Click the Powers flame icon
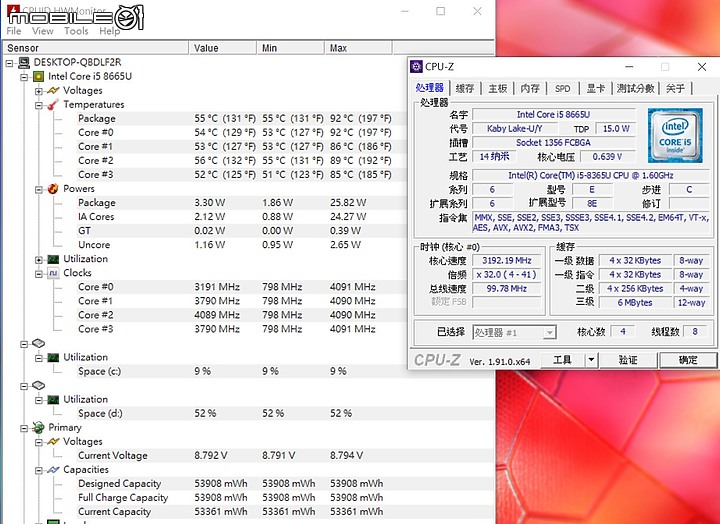The width and height of the screenshot is (720, 524). click(x=53, y=189)
